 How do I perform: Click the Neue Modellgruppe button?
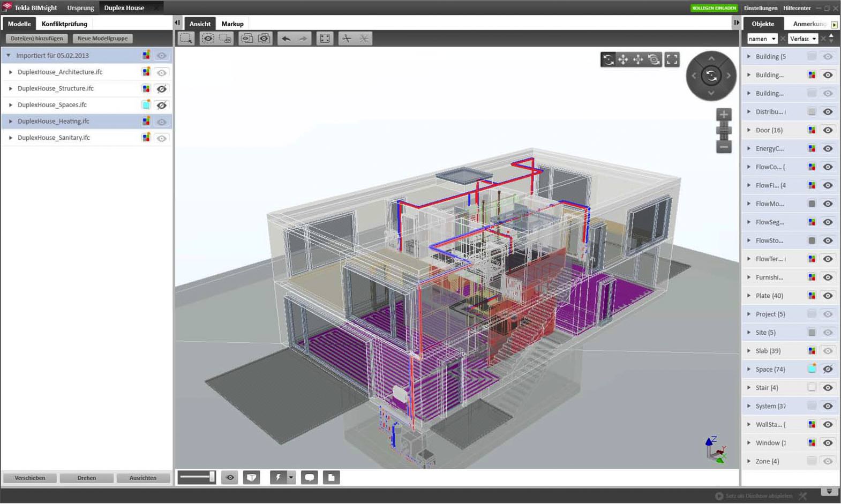point(102,39)
